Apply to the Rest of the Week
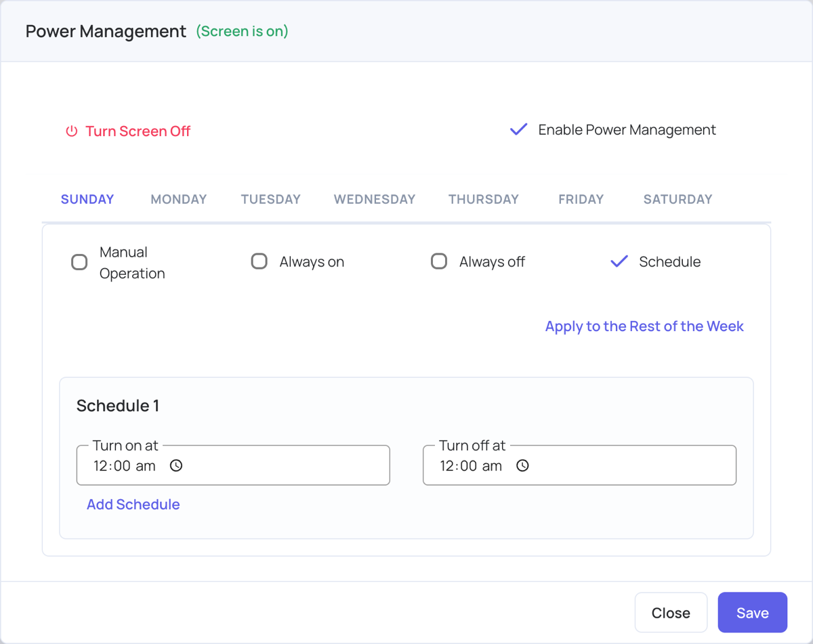This screenshot has height=644, width=813. 644,326
